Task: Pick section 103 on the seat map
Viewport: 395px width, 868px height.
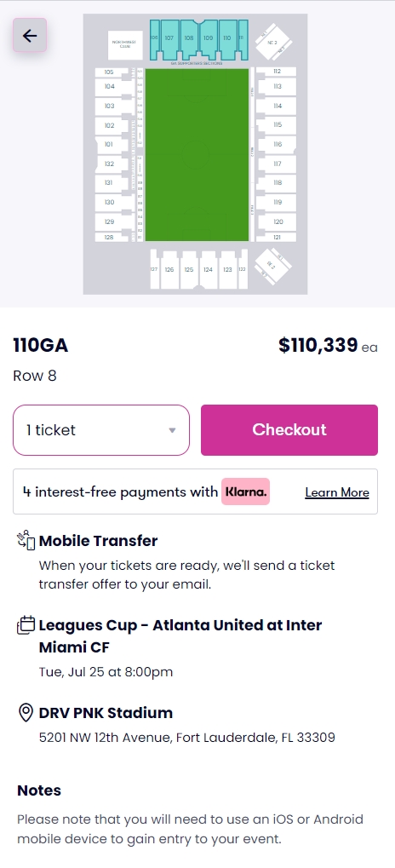Action: pos(110,106)
